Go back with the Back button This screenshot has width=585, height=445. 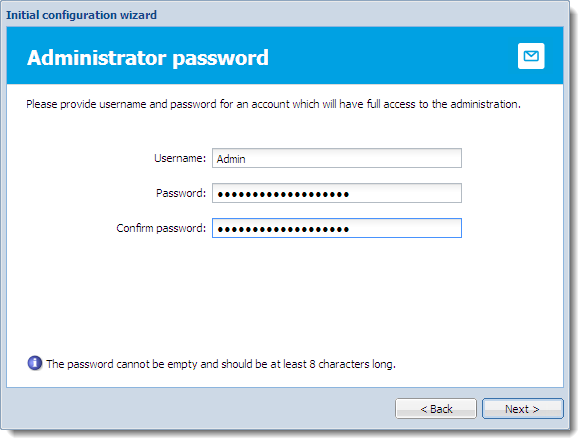pos(436,409)
